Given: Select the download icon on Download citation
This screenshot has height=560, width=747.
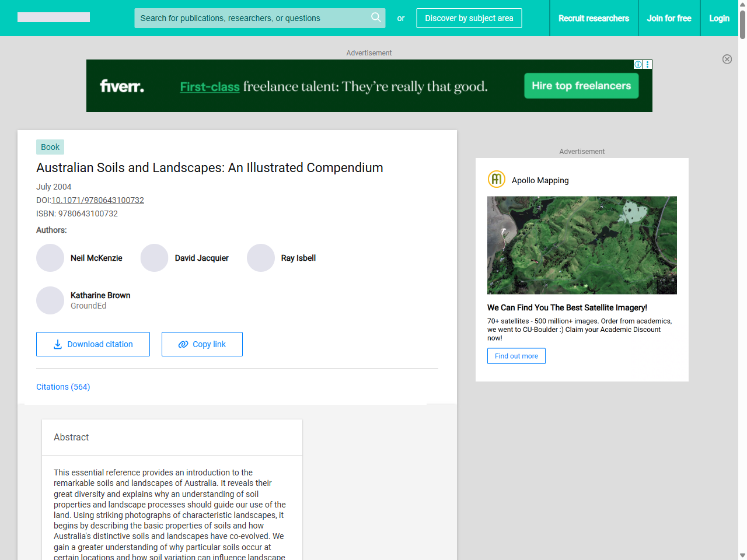Looking at the screenshot, I should coord(57,344).
